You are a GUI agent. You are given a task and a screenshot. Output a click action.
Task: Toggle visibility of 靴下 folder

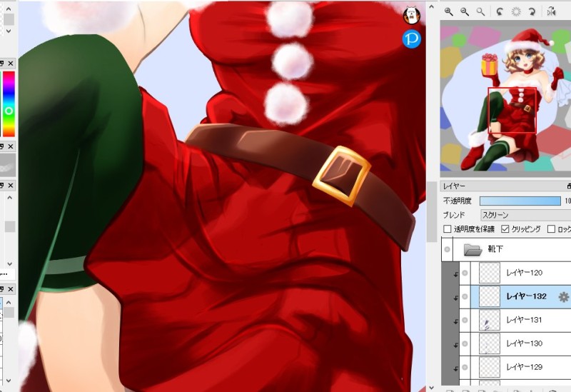coord(448,250)
